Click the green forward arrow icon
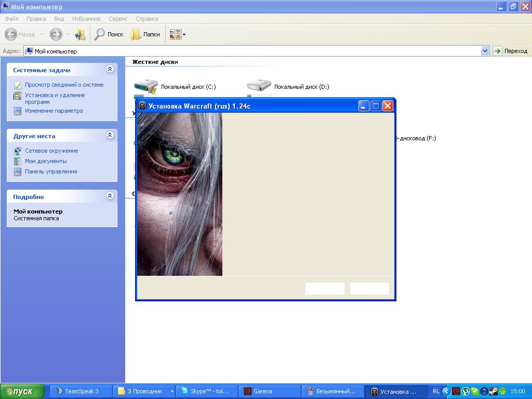 56,34
